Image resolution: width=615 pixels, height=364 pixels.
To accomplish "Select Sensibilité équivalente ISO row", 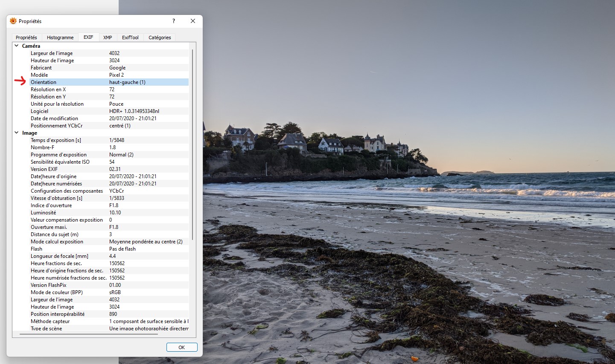I will [x=109, y=162].
